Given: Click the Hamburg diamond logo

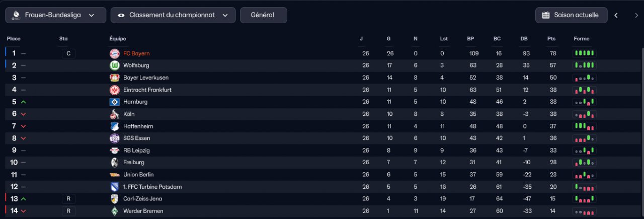Looking at the screenshot, I should point(114,102).
